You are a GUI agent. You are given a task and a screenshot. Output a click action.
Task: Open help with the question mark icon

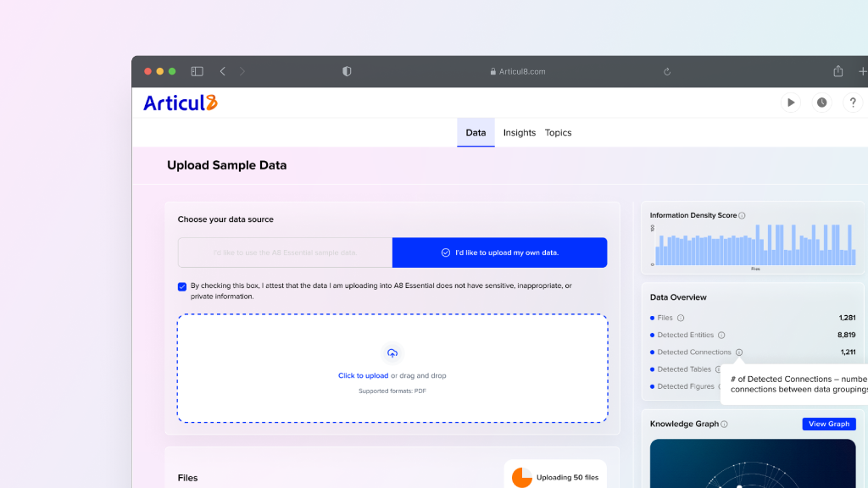click(853, 103)
